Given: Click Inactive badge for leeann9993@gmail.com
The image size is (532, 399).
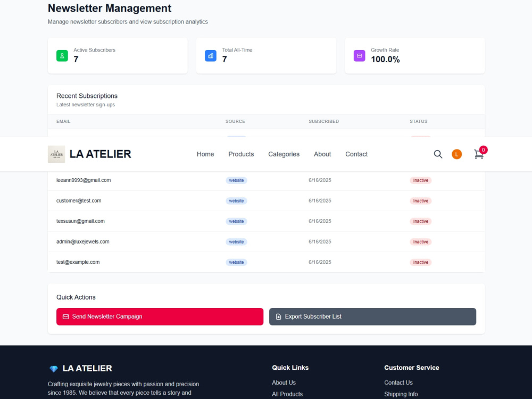Looking at the screenshot, I should [x=420, y=180].
